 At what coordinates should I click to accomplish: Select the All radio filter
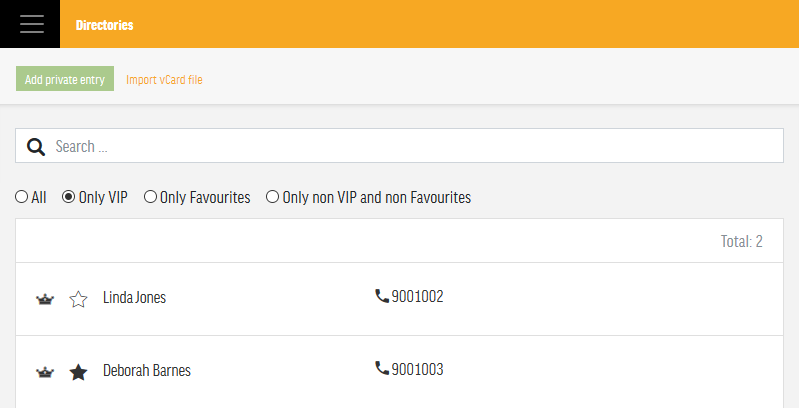21,197
